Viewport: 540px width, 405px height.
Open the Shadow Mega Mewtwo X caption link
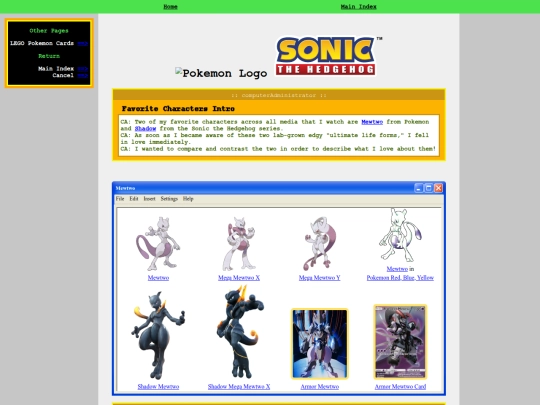(239, 386)
